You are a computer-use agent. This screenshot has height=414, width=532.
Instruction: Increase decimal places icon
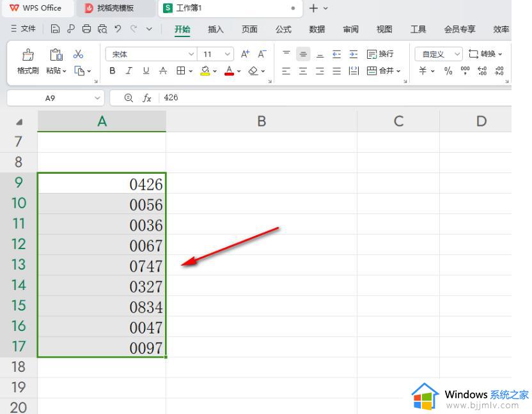[482, 71]
